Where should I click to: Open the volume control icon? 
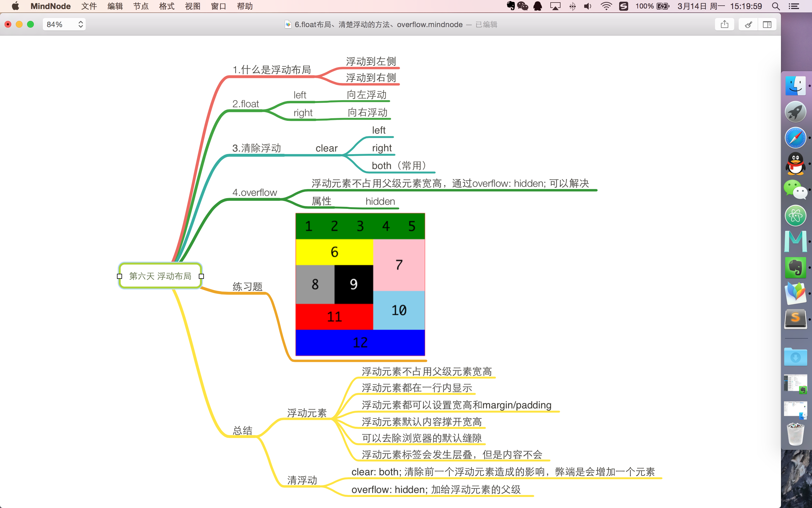click(588, 6)
